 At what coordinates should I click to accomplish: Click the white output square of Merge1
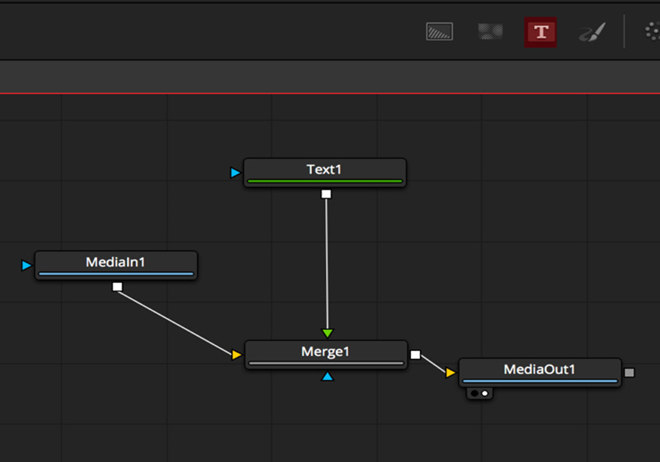(415, 354)
